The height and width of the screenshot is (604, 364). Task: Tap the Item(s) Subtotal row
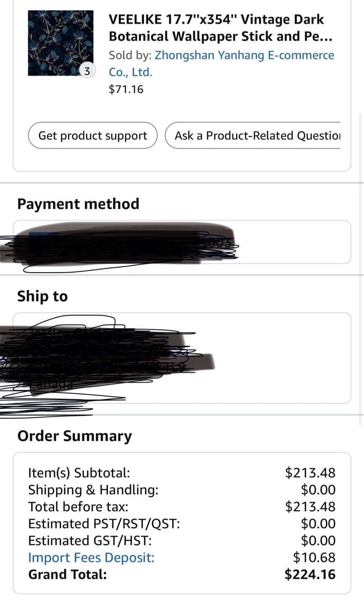[x=182, y=473]
